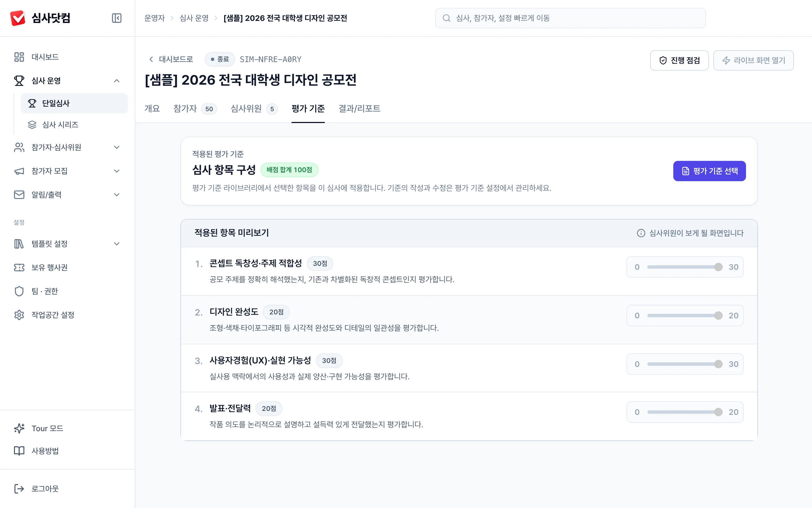Click the lightning icon in 라이브 화면 열기
Viewport: 812px width, 508px height.
[x=726, y=60]
